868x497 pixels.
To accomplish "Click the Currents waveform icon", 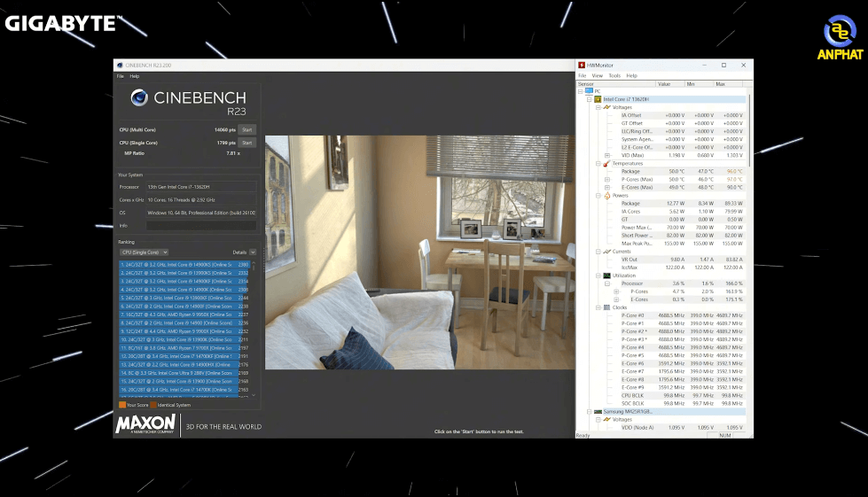I will pyautogui.click(x=606, y=252).
